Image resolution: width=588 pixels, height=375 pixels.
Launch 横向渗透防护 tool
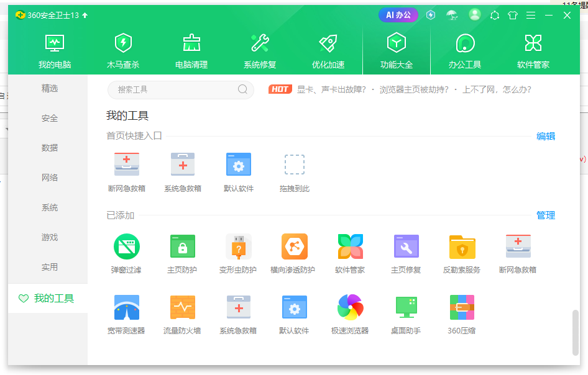pyautogui.click(x=293, y=253)
